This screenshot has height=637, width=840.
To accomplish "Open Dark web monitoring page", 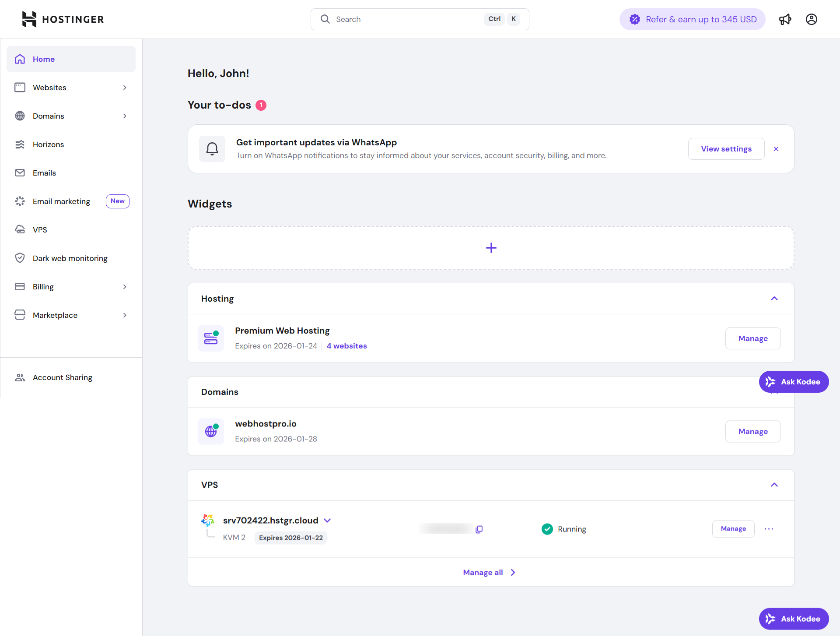I will click(x=71, y=258).
